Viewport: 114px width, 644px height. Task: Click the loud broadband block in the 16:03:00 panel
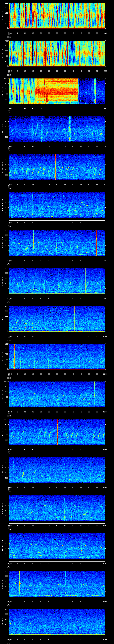(x=57, y=91)
